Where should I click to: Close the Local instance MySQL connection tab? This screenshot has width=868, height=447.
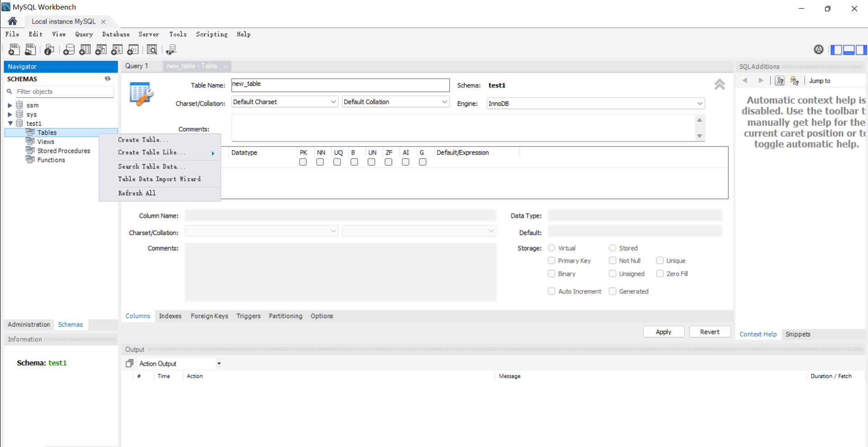(x=103, y=21)
